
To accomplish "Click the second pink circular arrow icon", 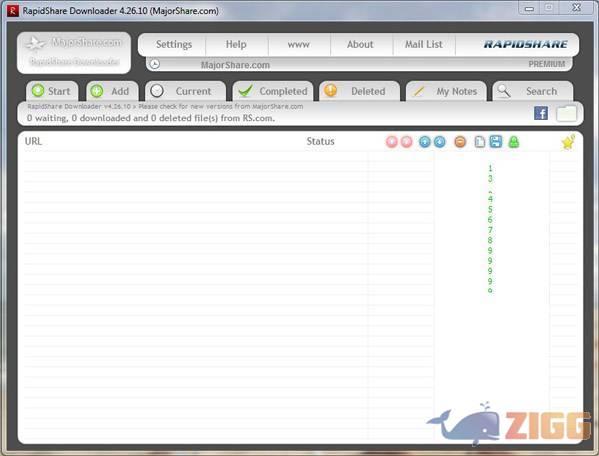I will (x=406, y=142).
